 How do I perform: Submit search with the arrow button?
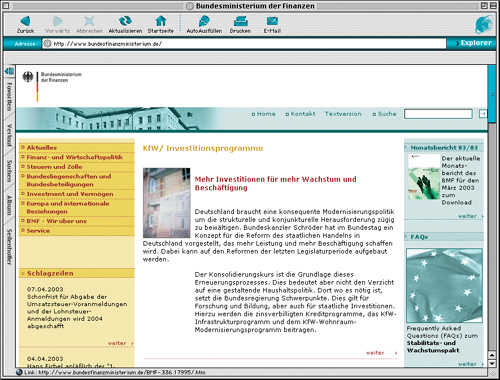(x=482, y=114)
